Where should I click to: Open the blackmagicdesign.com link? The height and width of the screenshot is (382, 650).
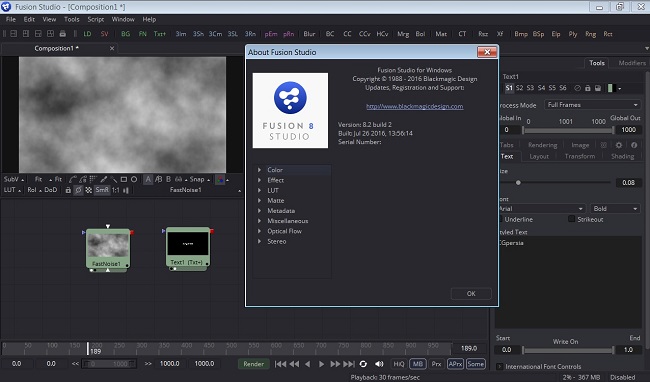pyautogui.click(x=415, y=106)
